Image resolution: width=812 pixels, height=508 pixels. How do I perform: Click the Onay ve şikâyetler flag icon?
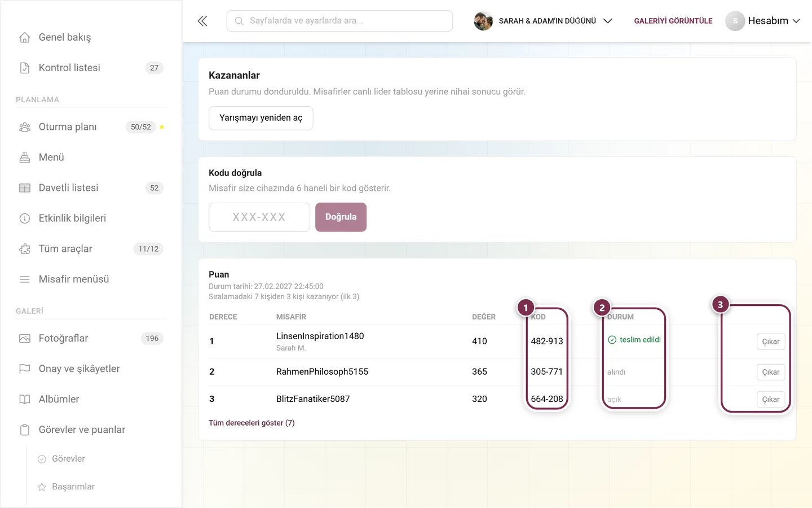click(x=25, y=369)
